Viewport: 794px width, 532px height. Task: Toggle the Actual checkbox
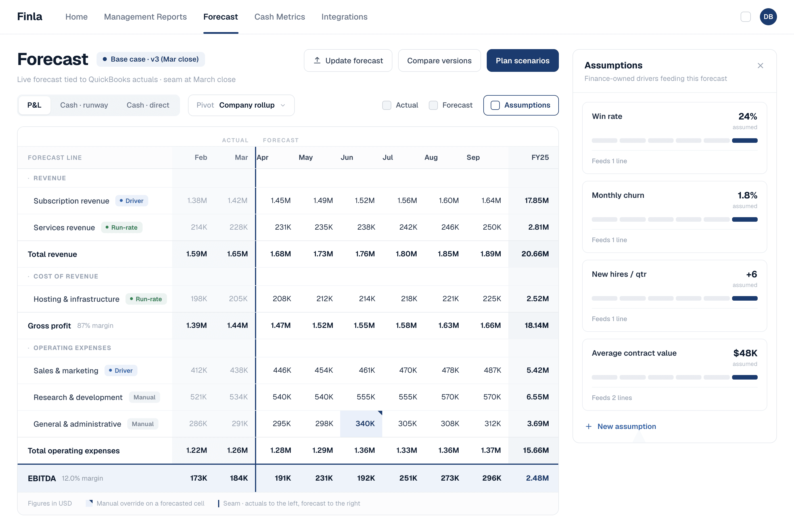[x=387, y=105]
